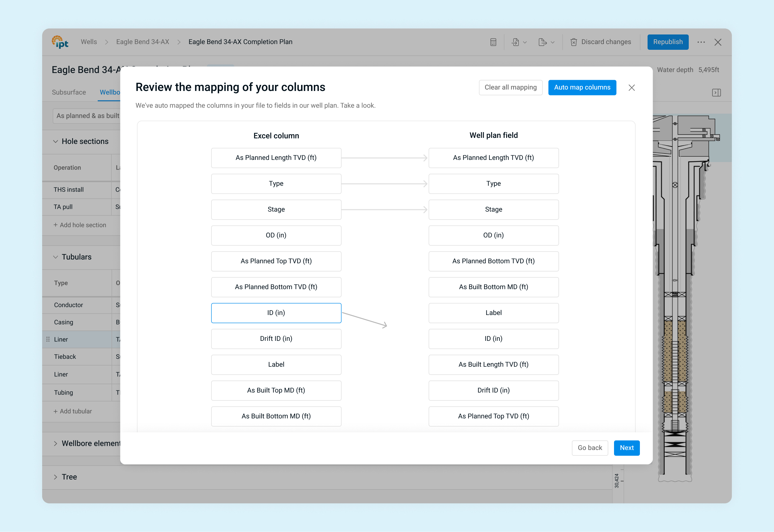
Task: Switch to the Subsurface tab
Action: (69, 92)
